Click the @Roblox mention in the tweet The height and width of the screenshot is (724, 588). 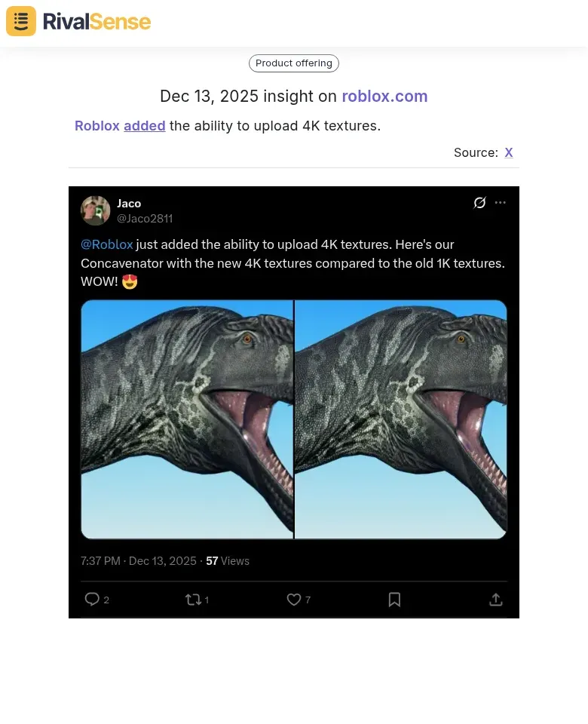(x=106, y=244)
